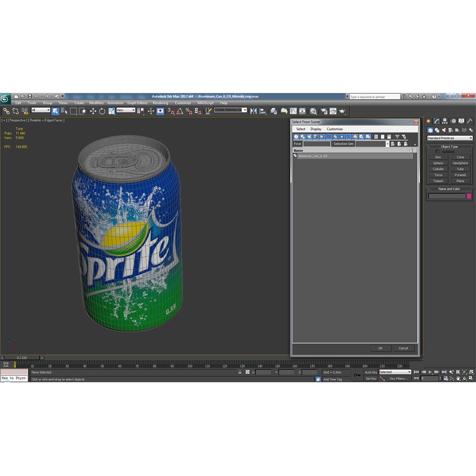Activate the Select and Rotate tool
The width and height of the screenshot is (476, 476).
pos(102,111)
